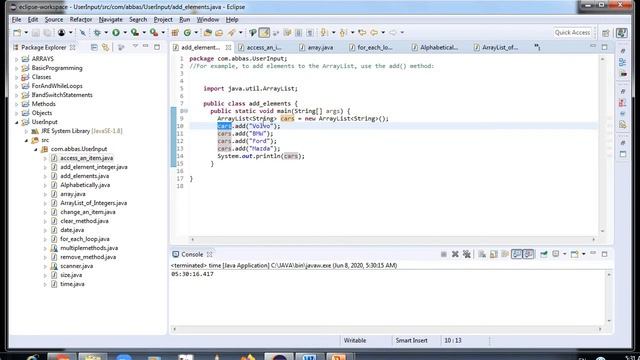The image size is (640, 360).
Task: Select time.java in Package Explorer
Action: (x=72, y=284)
